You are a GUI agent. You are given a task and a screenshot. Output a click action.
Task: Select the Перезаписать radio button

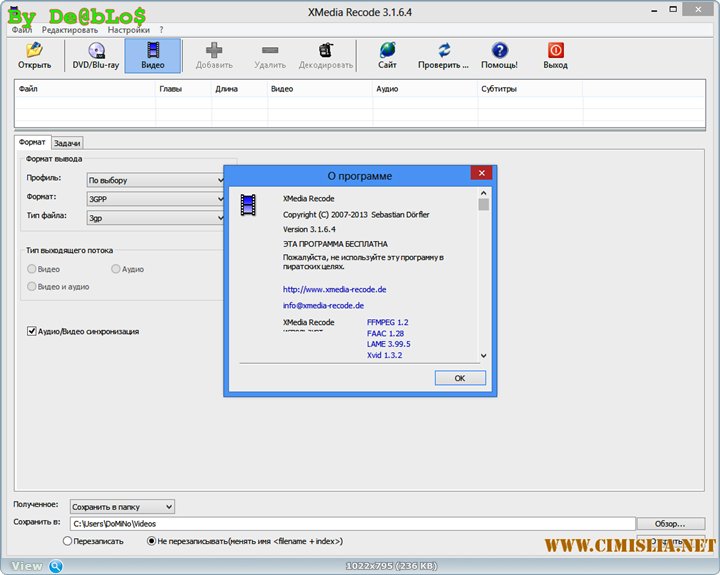68,541
